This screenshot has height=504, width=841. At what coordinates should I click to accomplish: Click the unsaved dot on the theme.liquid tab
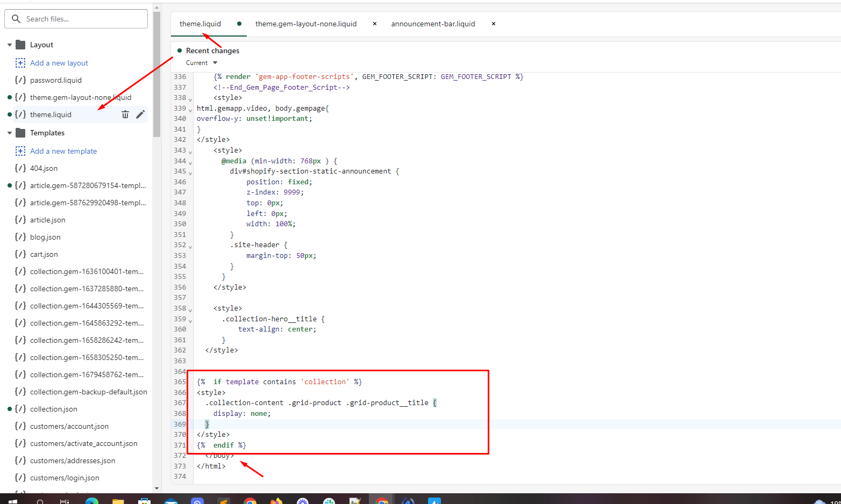pyautogui.click(x=239, y=24)
